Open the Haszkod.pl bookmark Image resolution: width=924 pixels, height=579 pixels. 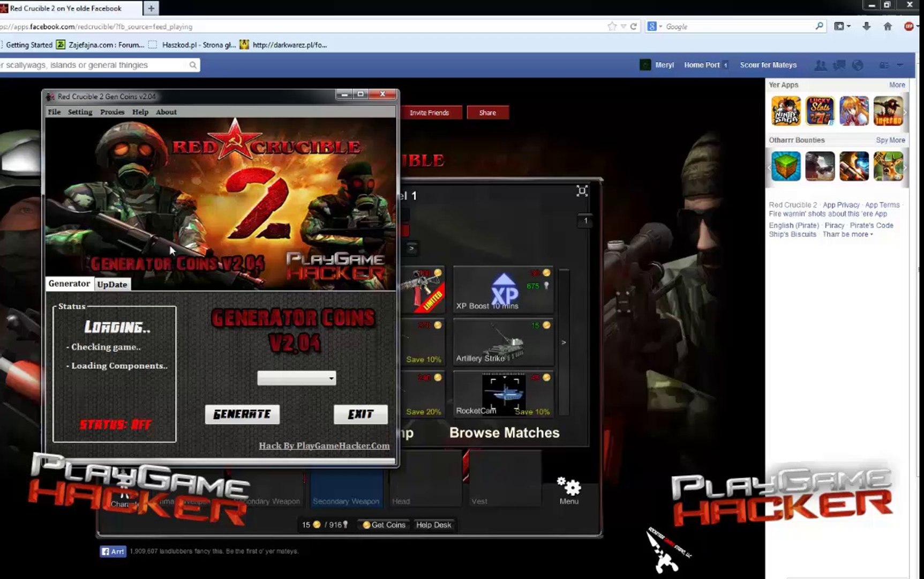tap(192, 45)
